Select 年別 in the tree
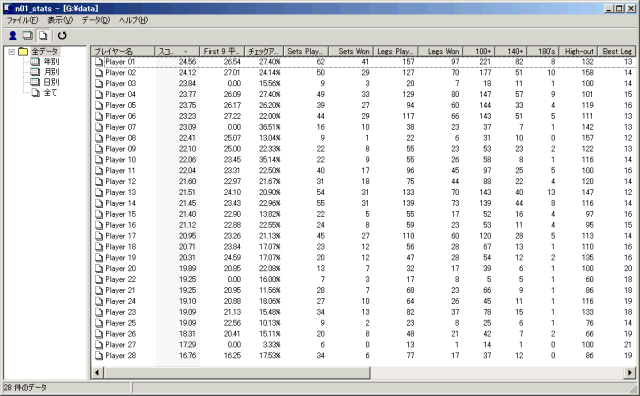Screen dimensions: 640x396 click(51, 62)
